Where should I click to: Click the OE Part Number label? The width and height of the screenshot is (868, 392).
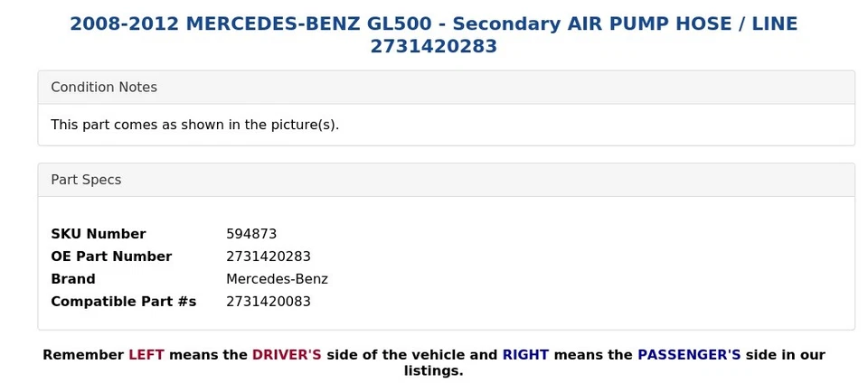tap(111, 257)
